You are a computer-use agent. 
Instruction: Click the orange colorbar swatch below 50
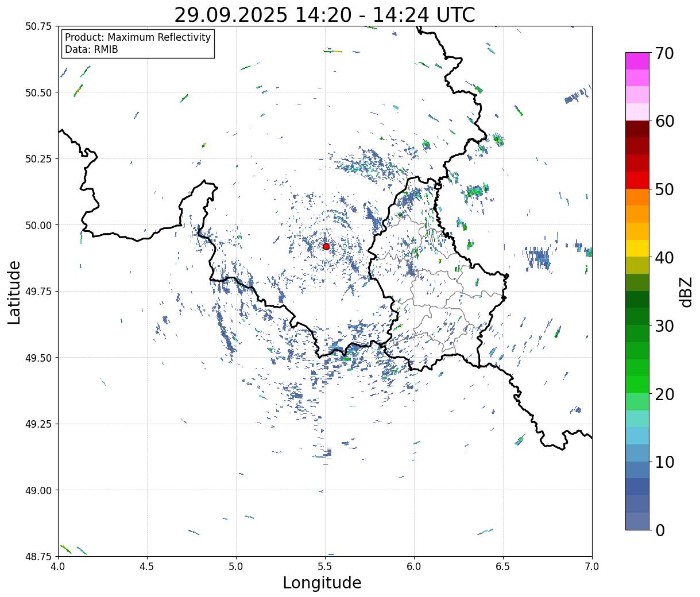637,197
